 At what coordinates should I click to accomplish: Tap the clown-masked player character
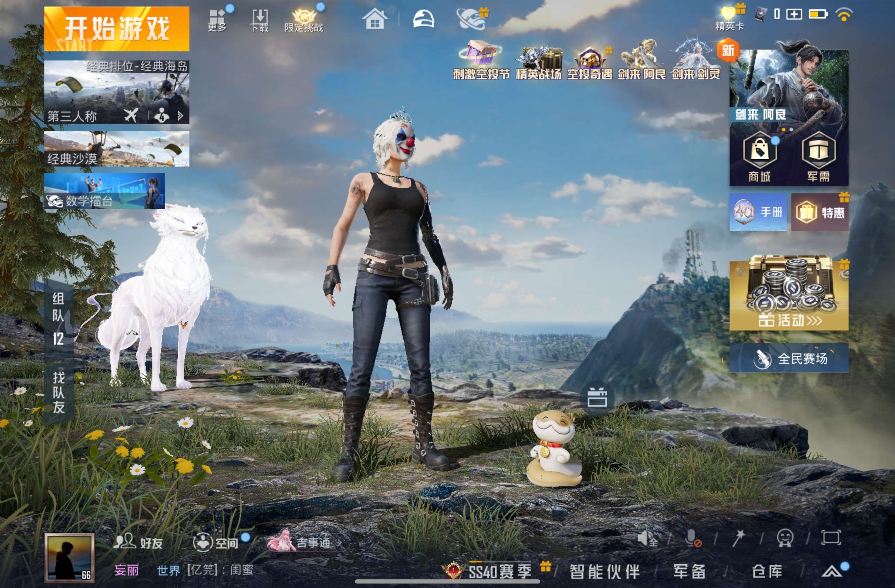(391, 293)
